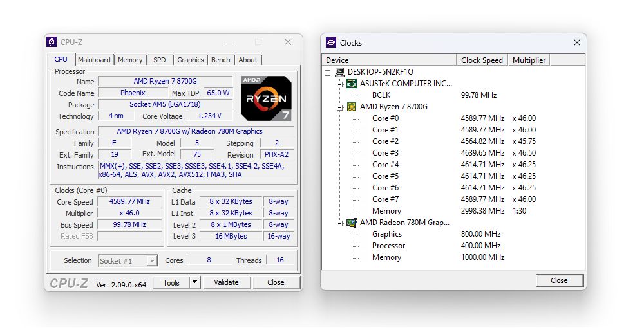Screen dimensions: 644x328
Task: Click the Clocks window title icon
Action: click(x=330, y=42)
